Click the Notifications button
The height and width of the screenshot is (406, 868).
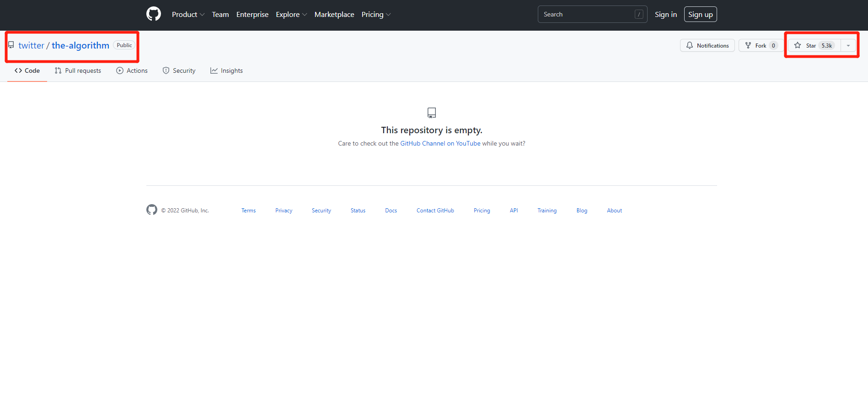(x=707, y=45)
